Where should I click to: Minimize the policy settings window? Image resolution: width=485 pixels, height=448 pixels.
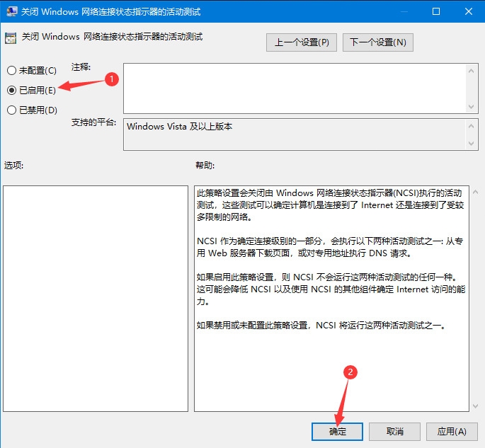pyautogui.click(x=403, y=12)
